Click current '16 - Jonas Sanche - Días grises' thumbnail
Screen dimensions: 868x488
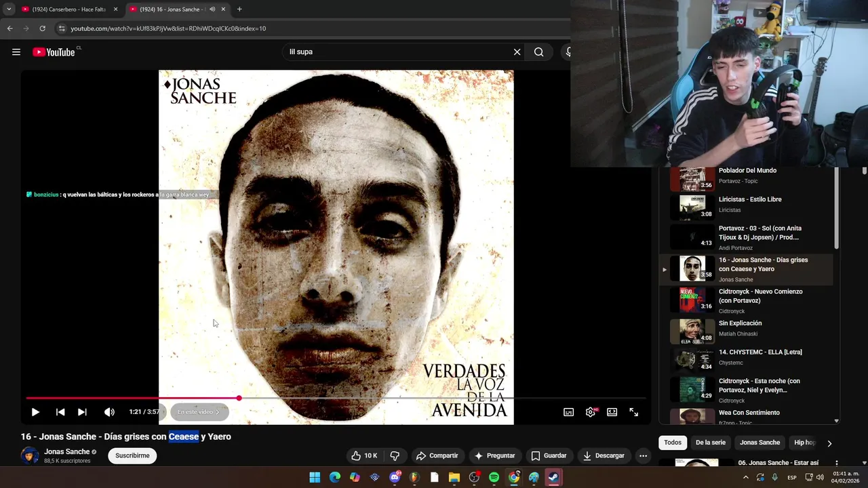pos(692,268)
